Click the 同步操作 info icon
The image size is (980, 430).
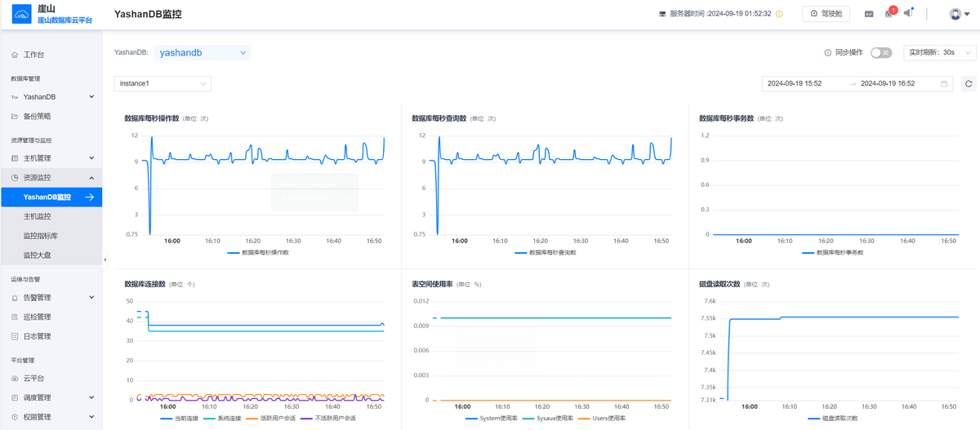pyautogui.click(x=828, y=52)
